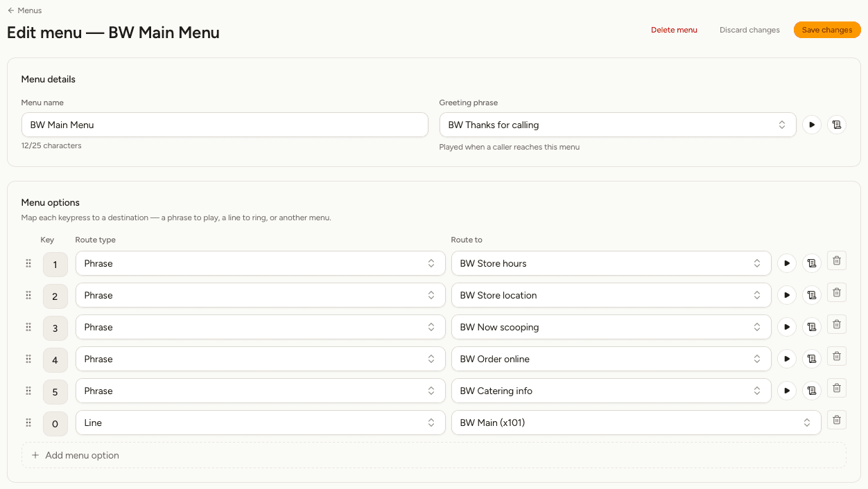Screen dimensions: 868x489
Task: Click drag handle of key 4 row
Action: coord(28,359)
